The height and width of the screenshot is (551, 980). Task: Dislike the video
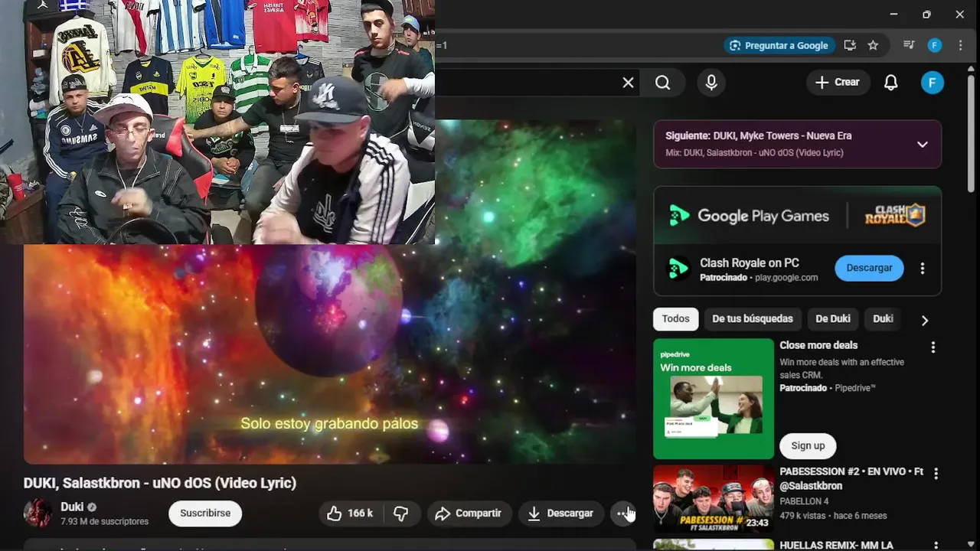tap(401, 514)
